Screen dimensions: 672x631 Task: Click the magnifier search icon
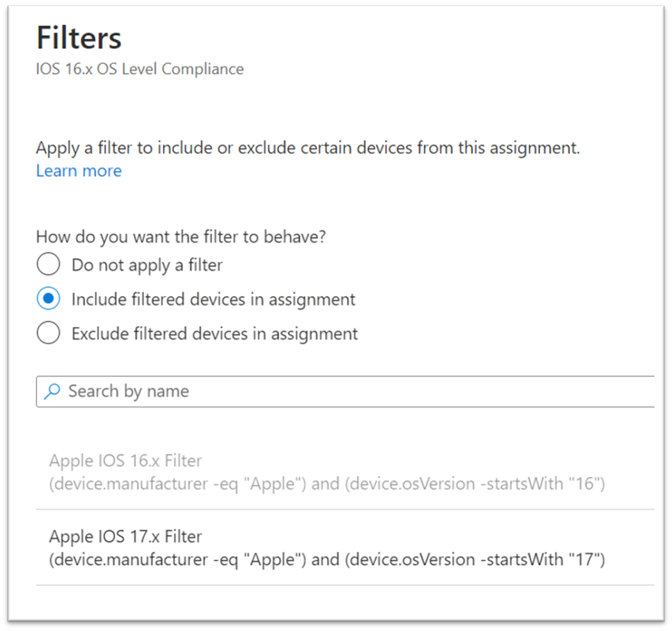(52, 391)
